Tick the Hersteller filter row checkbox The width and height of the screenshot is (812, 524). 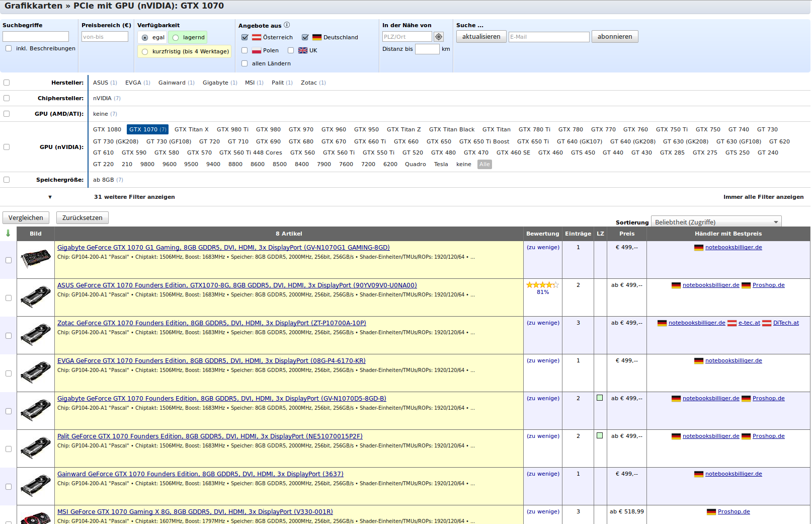click(7, 83)
